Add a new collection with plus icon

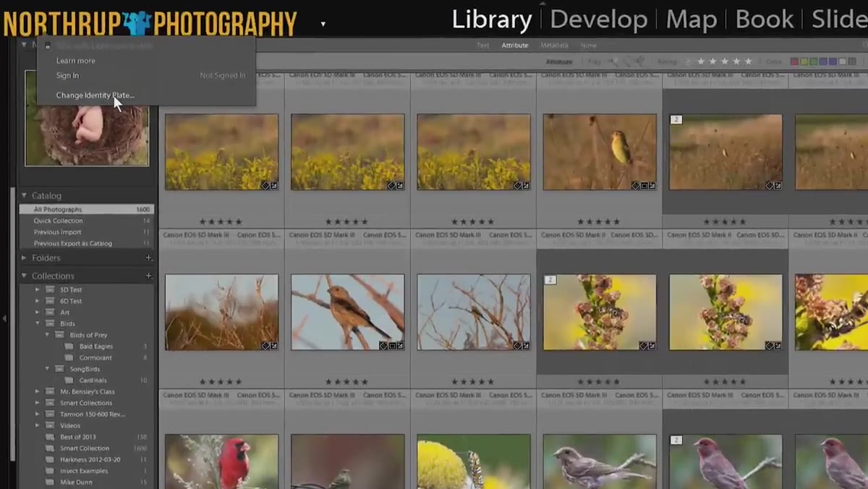coord(148,276)
